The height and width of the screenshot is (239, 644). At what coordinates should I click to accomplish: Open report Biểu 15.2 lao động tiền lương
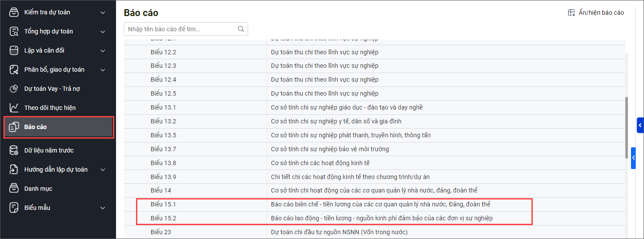pyautogui.click(x=382, y=218)
